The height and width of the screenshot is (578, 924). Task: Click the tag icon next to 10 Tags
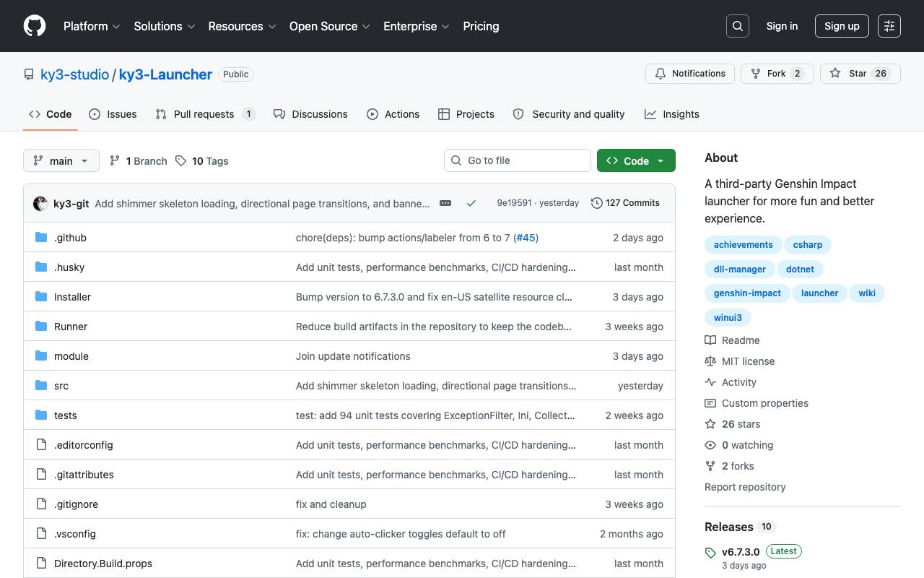pos(180,160)
